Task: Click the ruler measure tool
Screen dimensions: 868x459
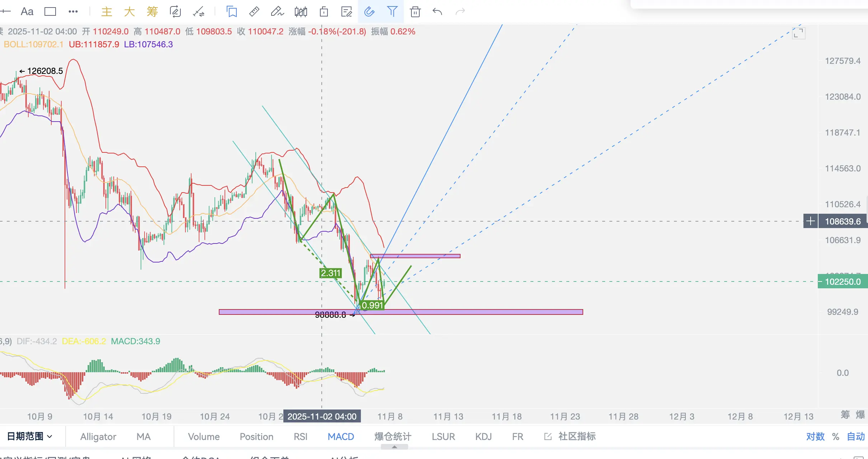Action: [x=254, y=12]
